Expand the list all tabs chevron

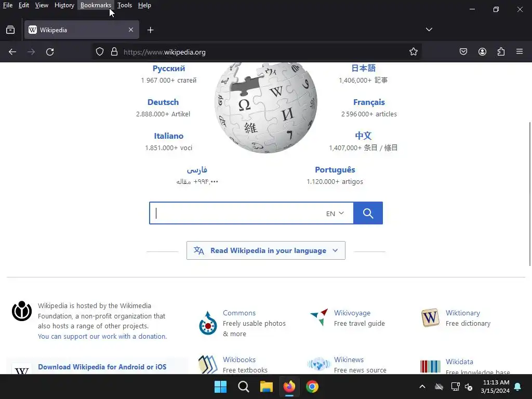[429, 30]
